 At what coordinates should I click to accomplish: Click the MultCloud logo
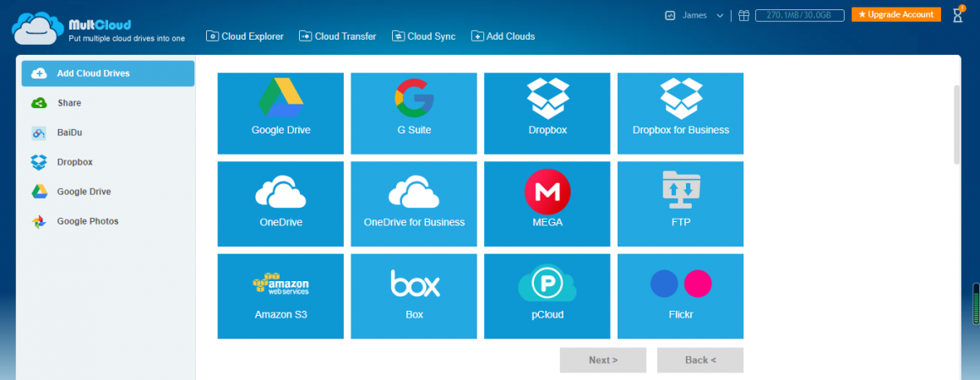pyautogui.click(x=98, y=30)
